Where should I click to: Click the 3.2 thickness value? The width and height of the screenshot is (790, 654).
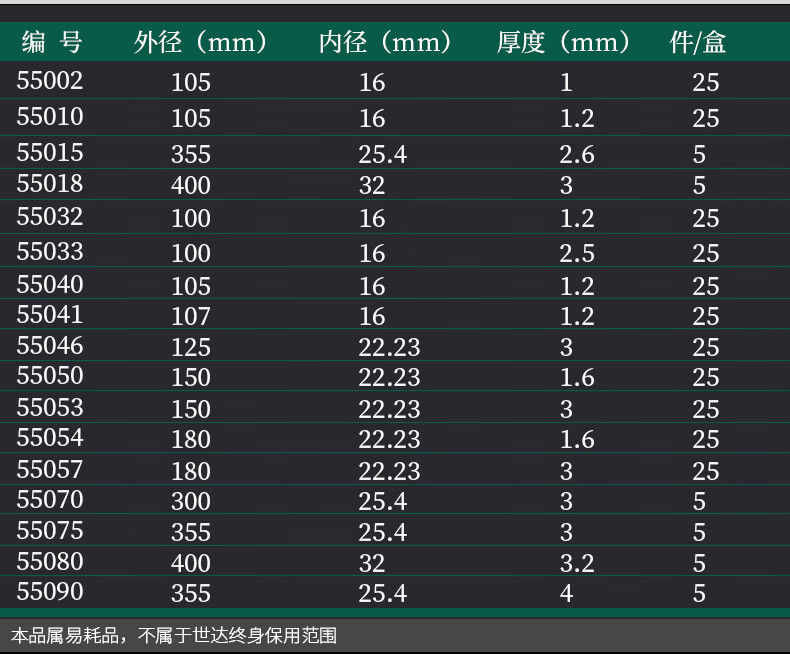[x=577, y=563]
